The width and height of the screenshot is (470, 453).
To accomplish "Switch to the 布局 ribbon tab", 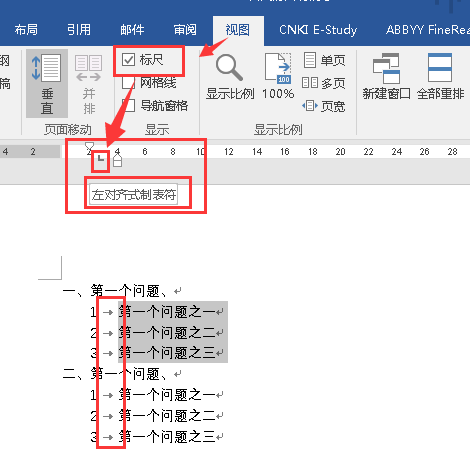I will pos(26,30).
